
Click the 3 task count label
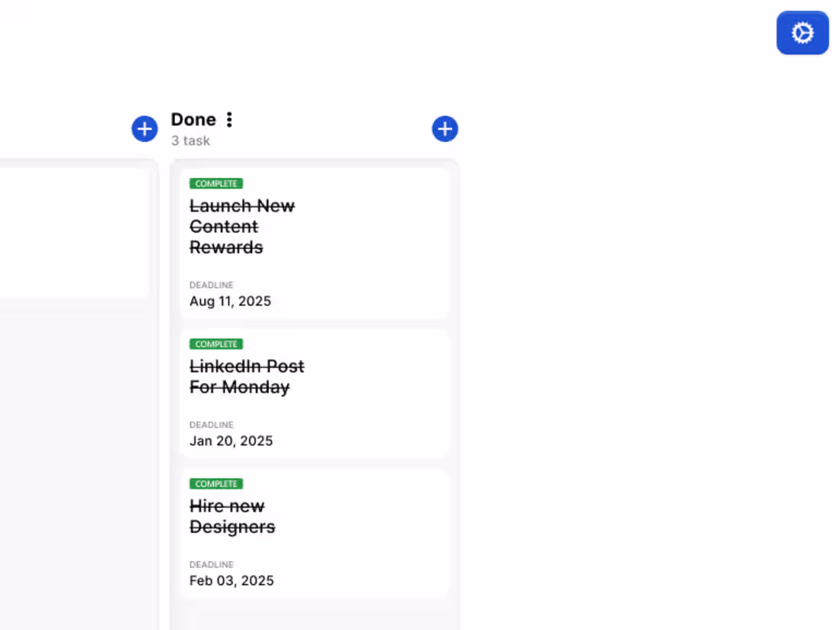click(x=190, y=141)
